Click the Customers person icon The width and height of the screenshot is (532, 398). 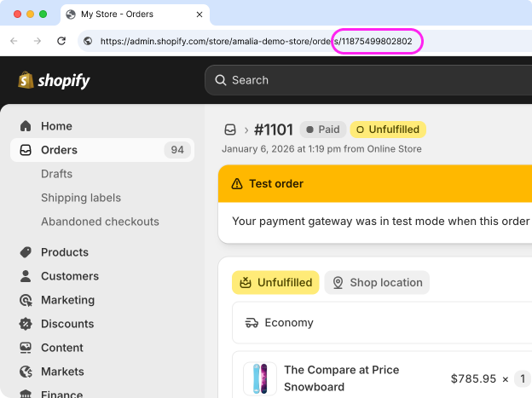pos(26,276)
